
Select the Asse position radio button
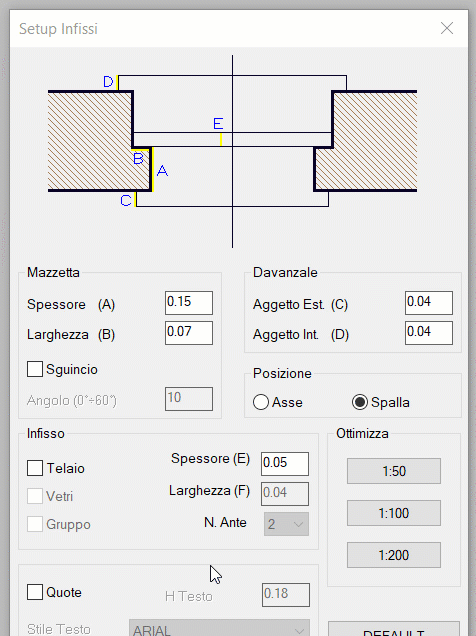coord(261,402)
